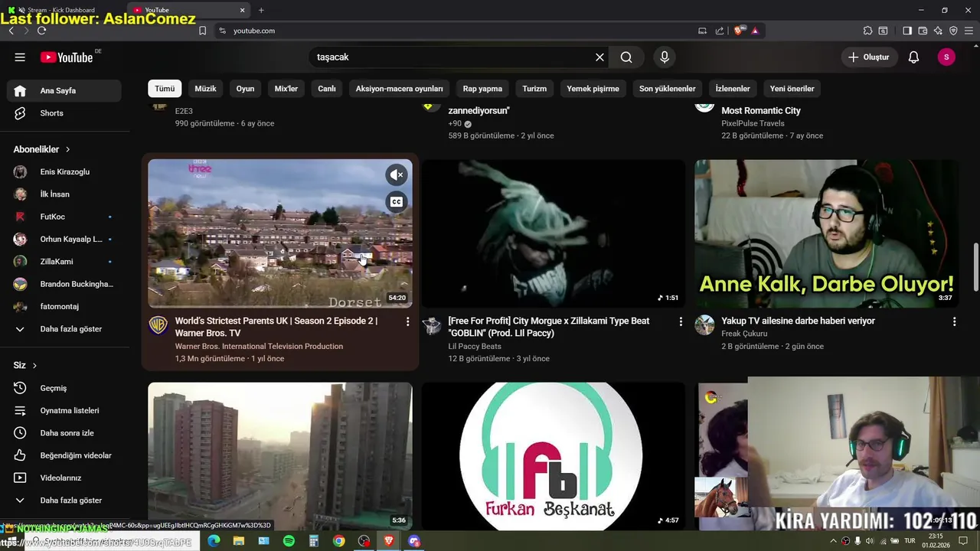The image size is (980, 551).
Task: Toggle captions on the preview thumbnail
Action: coord(396,202)
